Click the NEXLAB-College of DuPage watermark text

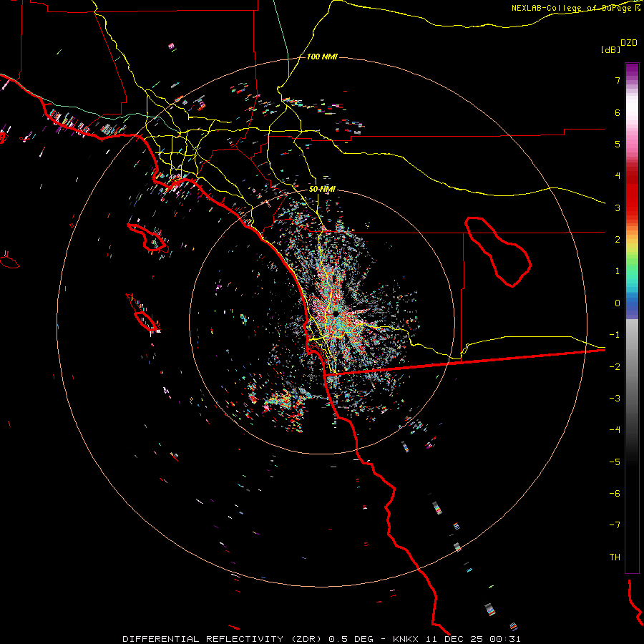pos(576,8)
